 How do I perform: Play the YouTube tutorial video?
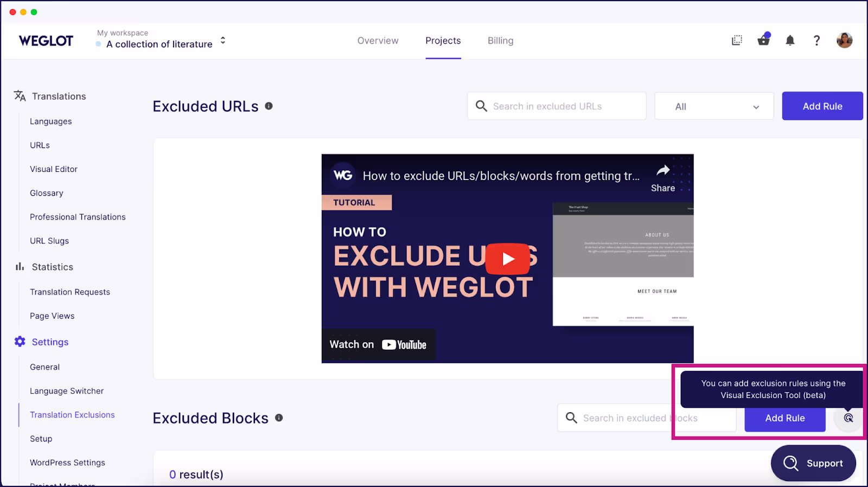click(x=507, y=259)
